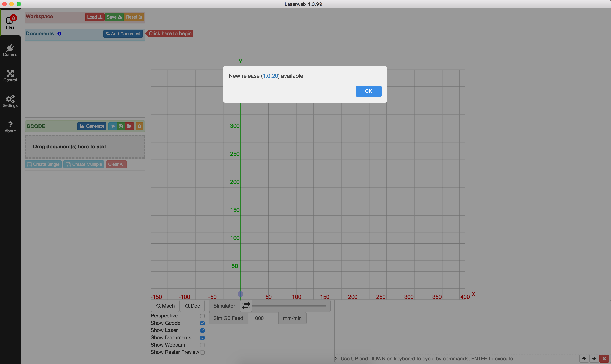Open the Settings sidebar tab

tap(10, 101)
